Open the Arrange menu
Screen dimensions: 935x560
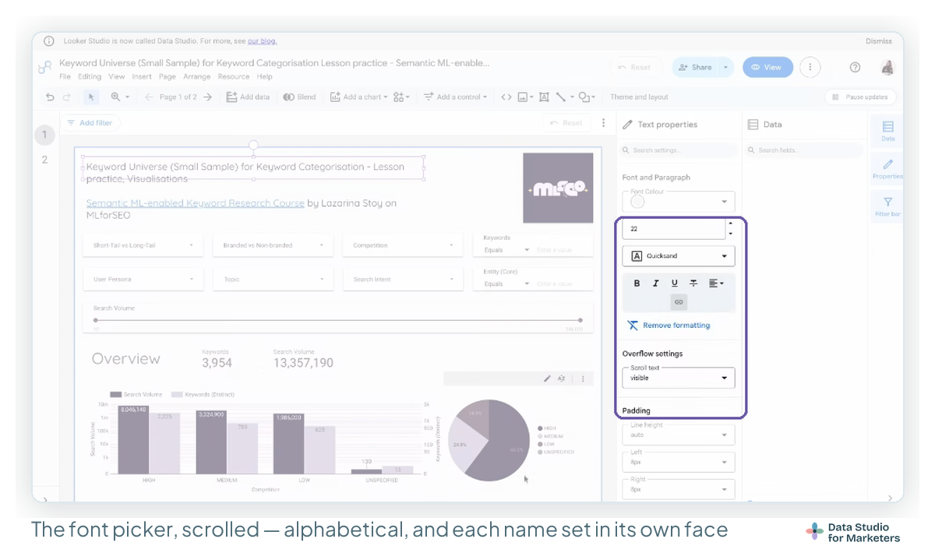[197, 77]
